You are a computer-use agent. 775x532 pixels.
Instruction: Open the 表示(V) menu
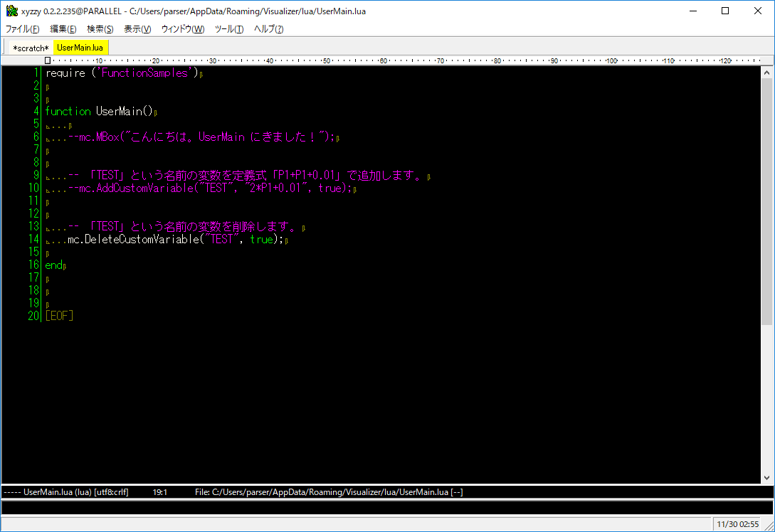[137, 29]
